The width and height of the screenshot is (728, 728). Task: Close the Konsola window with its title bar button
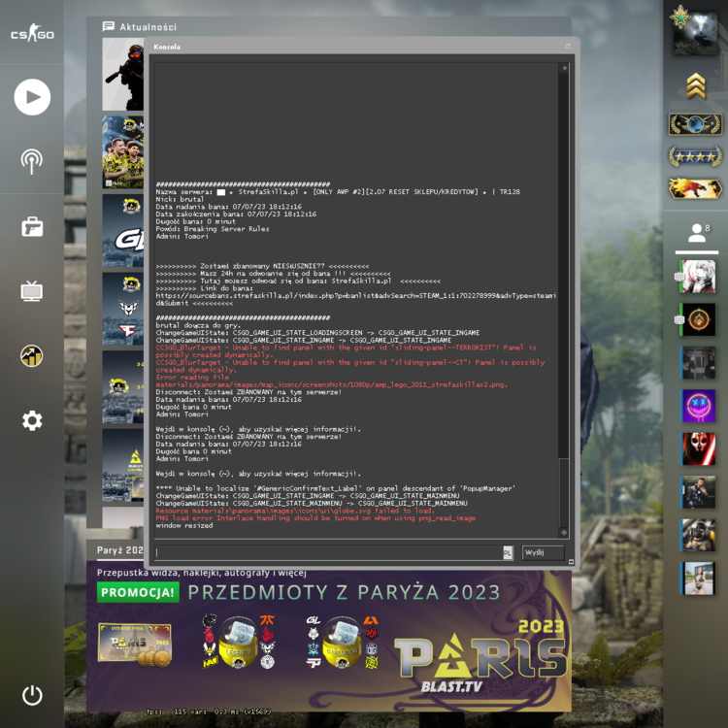pyautogui.click(x=568, y=47)
